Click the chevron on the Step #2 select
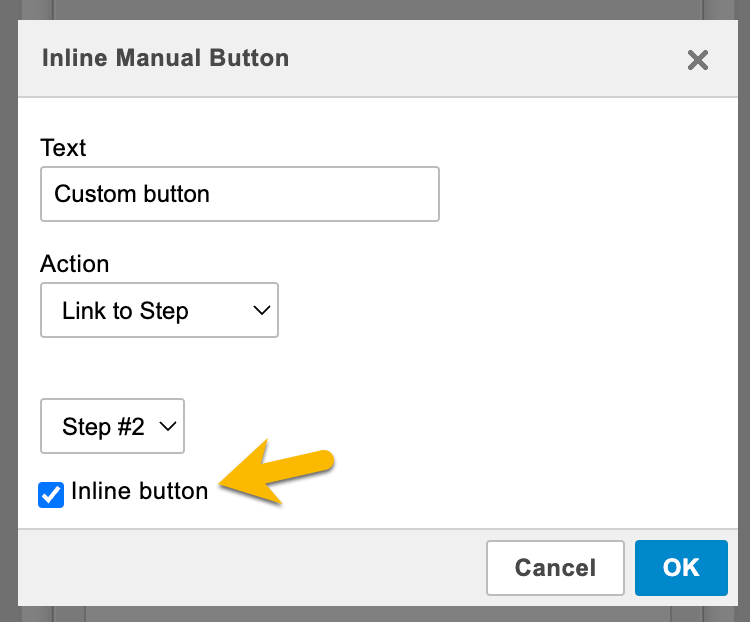The image size is (750, 622). click(167, 427)
